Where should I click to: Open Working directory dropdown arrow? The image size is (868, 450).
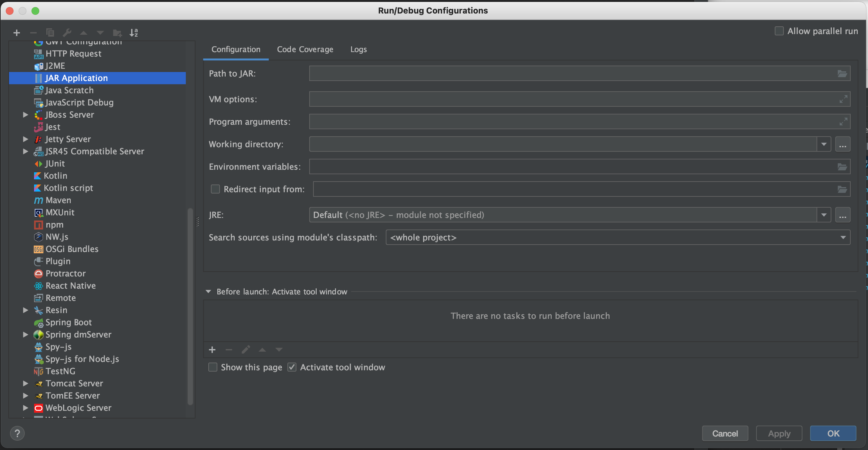824,144
